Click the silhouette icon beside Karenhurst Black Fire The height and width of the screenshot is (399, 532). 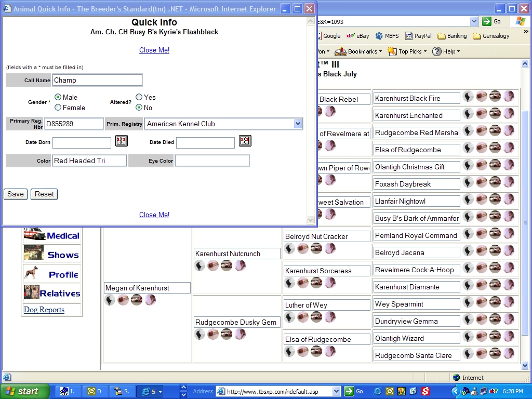click(468, 97)
